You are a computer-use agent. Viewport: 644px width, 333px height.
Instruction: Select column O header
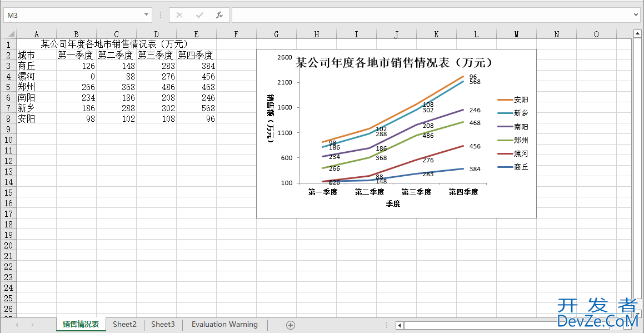[x=596, y=34]
